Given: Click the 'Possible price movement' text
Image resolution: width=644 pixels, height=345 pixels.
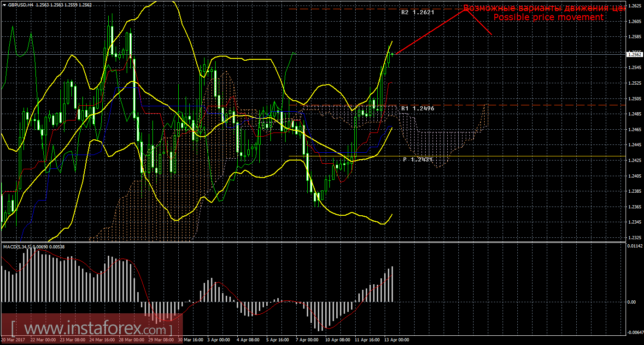Looking at the screenshot, I should tap(548, 17).
